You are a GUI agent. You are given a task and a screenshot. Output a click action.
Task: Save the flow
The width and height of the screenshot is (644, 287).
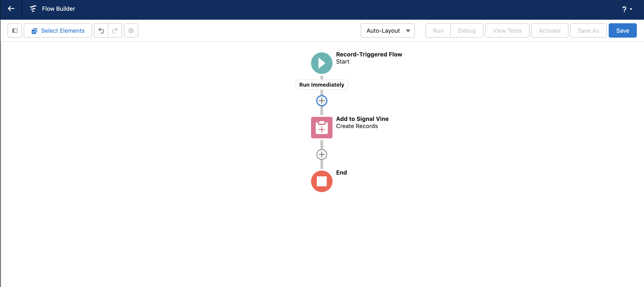click(623, 30)
